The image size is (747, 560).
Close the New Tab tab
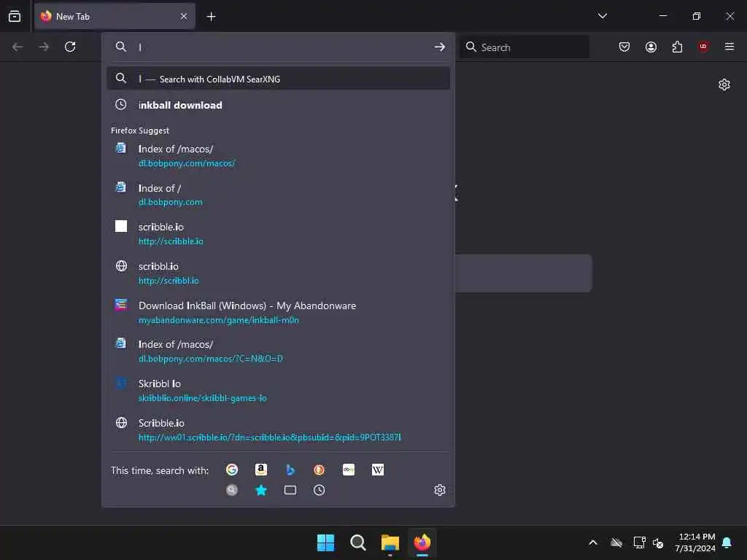184,16
